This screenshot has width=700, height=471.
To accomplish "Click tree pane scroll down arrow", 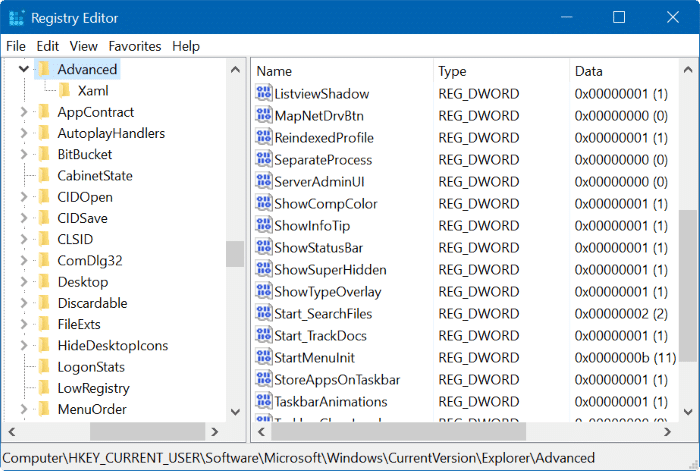I will point(235,412).
